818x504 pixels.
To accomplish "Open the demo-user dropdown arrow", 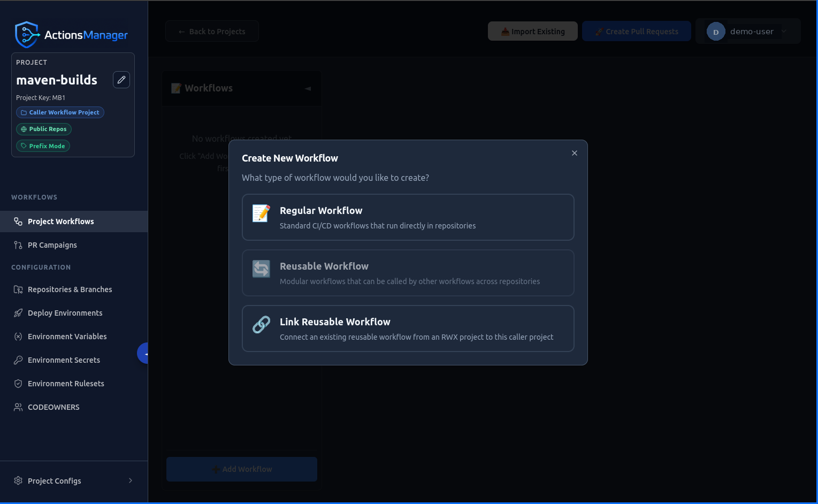I will (784, 32).
